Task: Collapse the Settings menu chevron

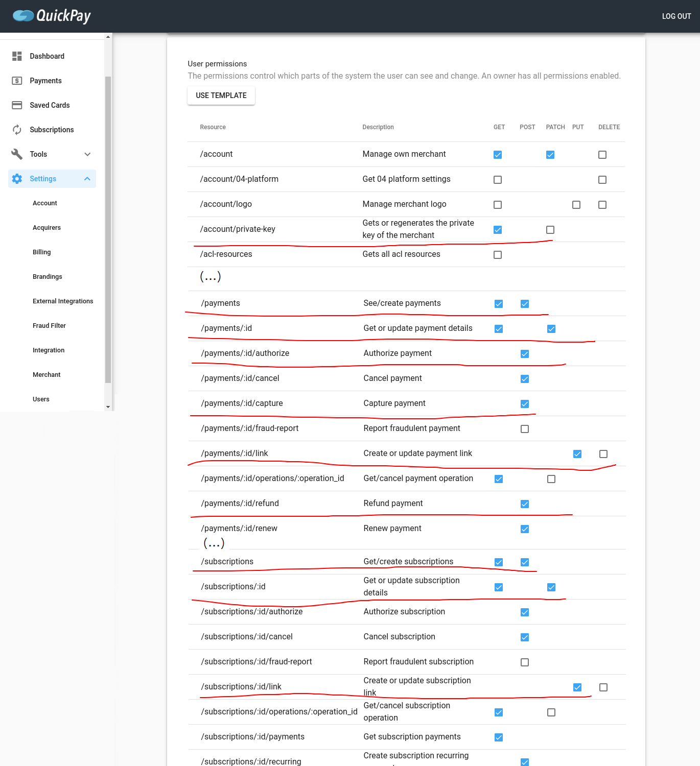Action: (x=87, y=179)
